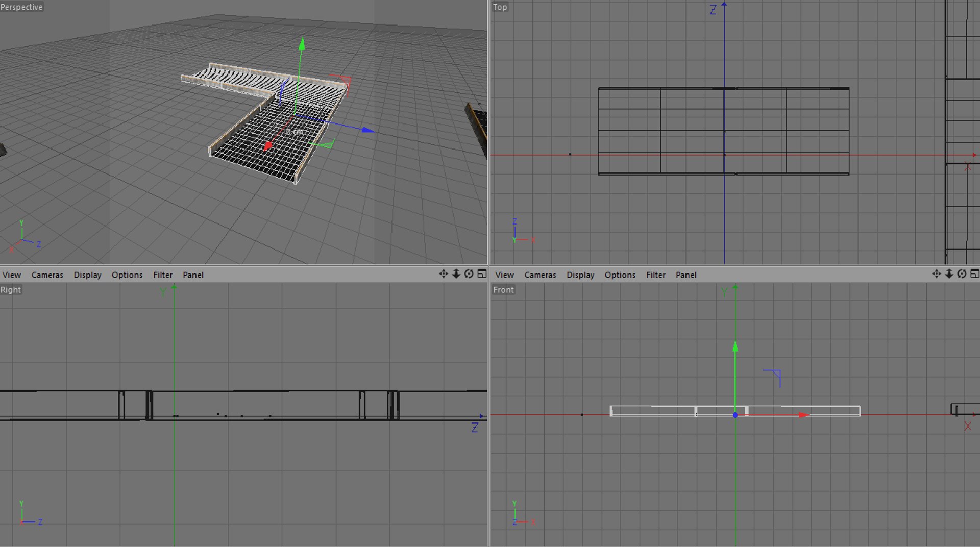
Task: Click the Front viewport label
Action: tap(503, 290)
